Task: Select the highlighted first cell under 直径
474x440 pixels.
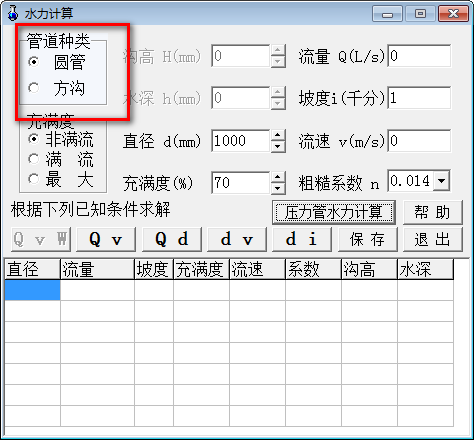Action: point(33,290)
